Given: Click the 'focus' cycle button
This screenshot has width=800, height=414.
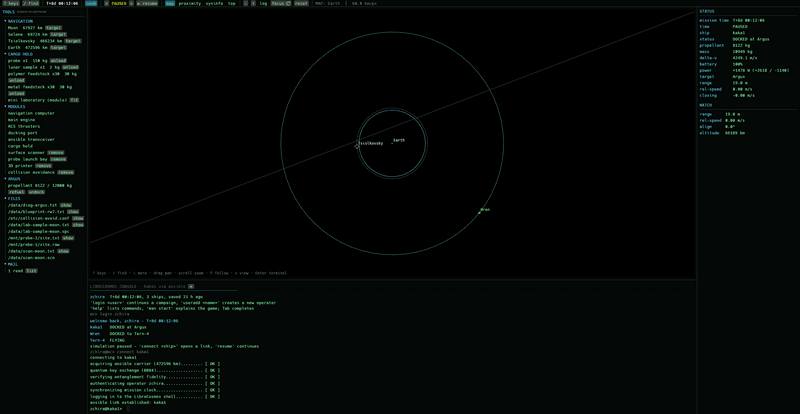Looking at the screenshot, I should tap(281, 3).
